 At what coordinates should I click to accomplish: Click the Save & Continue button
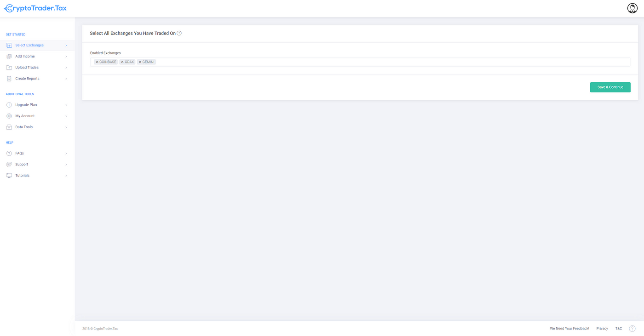coord(610,87)
